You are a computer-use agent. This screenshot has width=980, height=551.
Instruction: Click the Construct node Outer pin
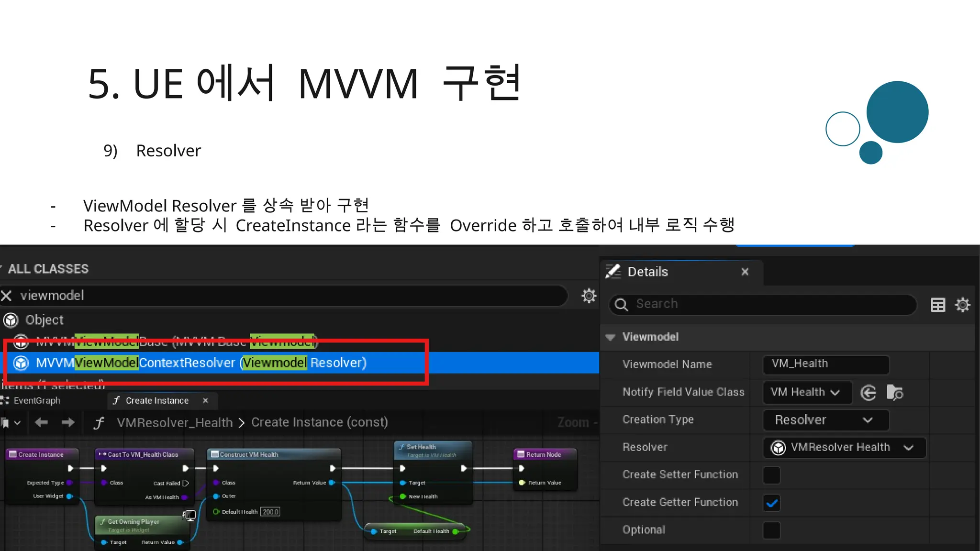(216, 496)
